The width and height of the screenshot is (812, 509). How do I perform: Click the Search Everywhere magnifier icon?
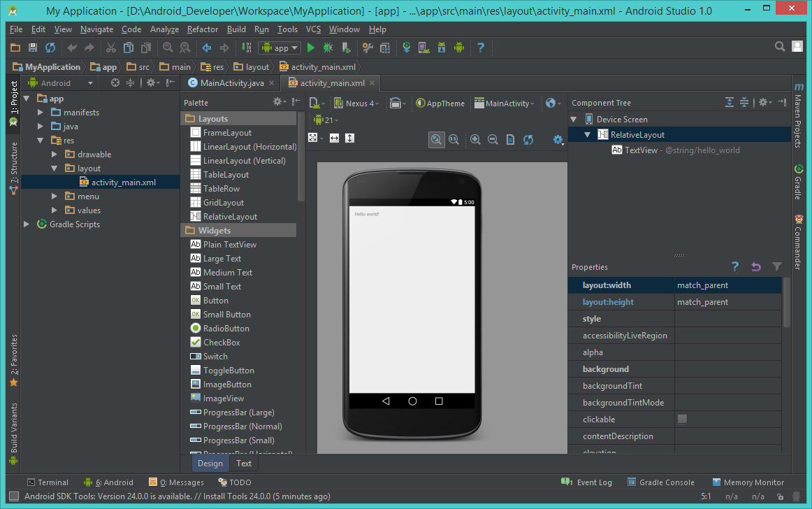780,47
